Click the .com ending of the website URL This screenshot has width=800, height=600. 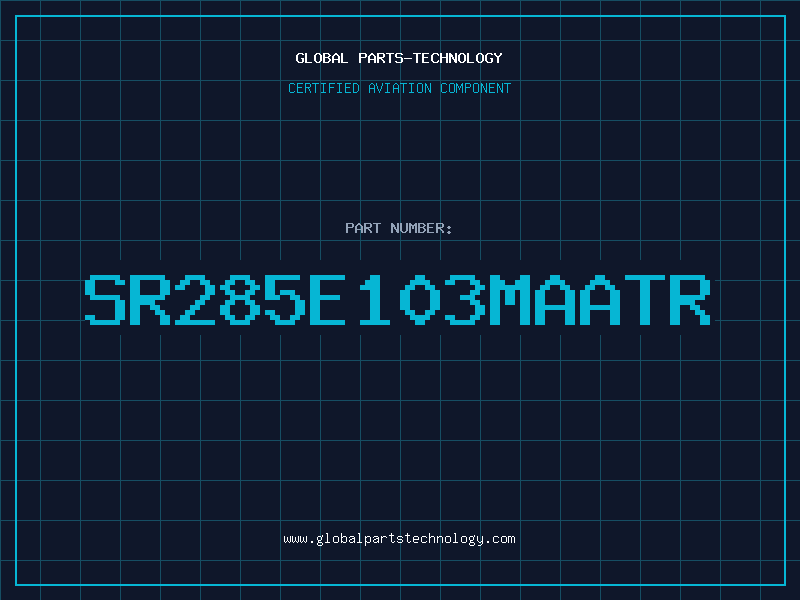(500, 539)
